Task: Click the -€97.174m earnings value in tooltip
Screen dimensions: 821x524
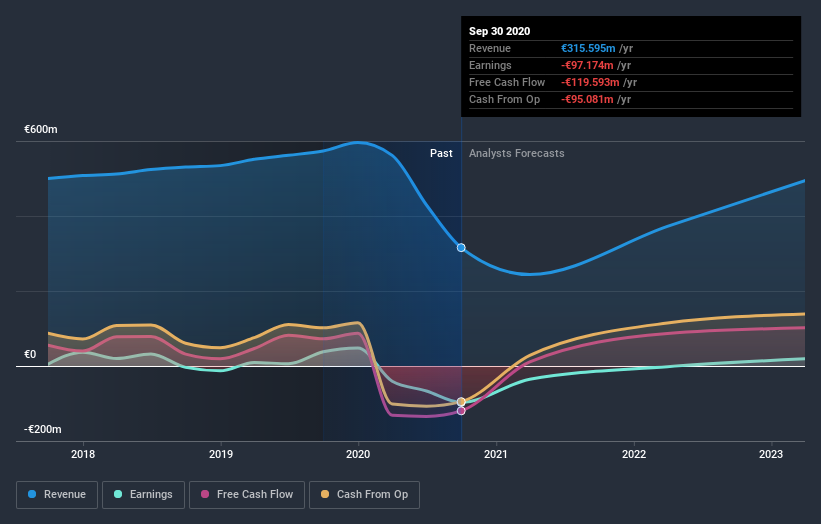Action: (587, 65)
